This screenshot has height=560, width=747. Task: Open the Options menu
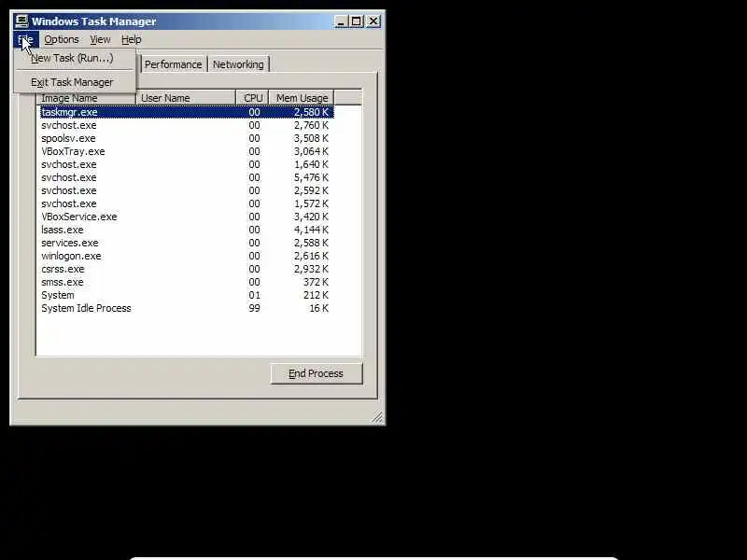[62, 39]
